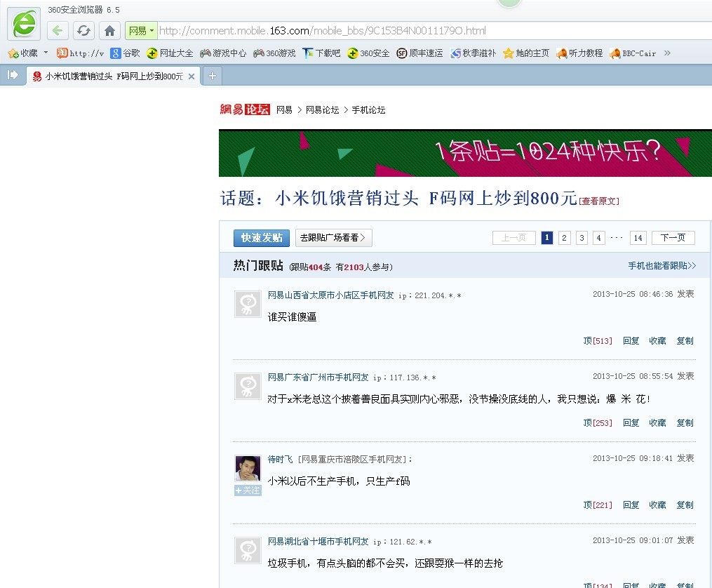This screenshot has height=588, width=712.
Task: Click avatar of 湖北省十堰市 commenter
Action: pos(248,550)
